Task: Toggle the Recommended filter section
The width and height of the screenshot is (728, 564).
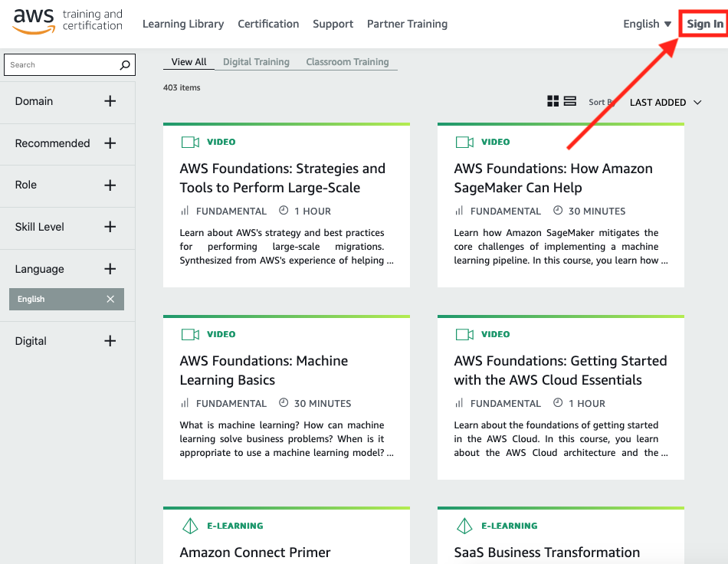Action: pos(110,143)
